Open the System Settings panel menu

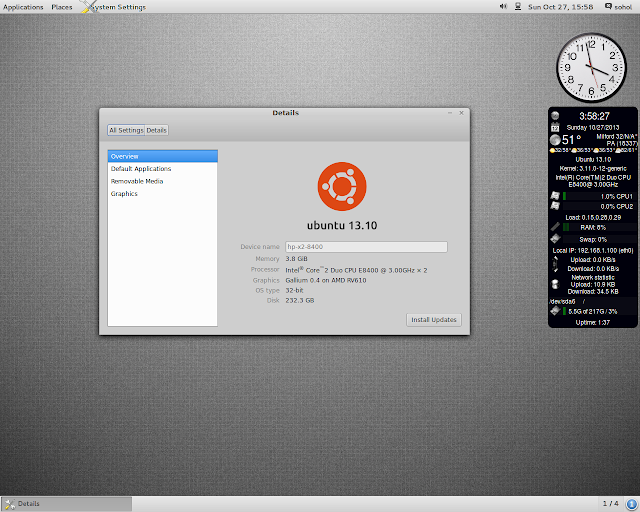pos(118,7)
